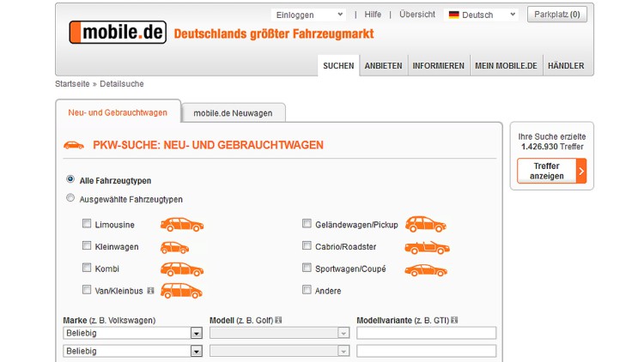Open the Deutsch language dropdown
Screen dimensions: 644x362
pyautogui.click(x=481, y=15)
